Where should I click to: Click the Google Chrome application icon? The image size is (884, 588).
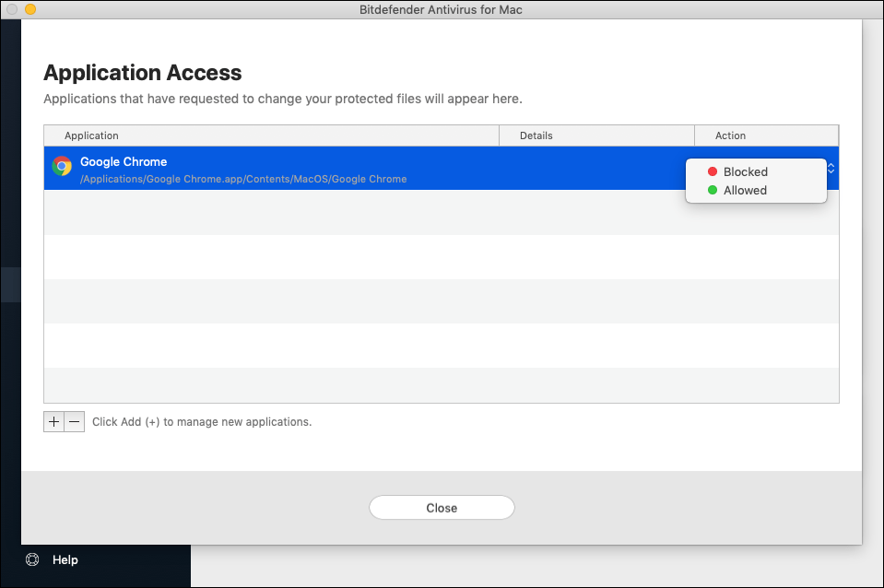(x=62, y=167)
